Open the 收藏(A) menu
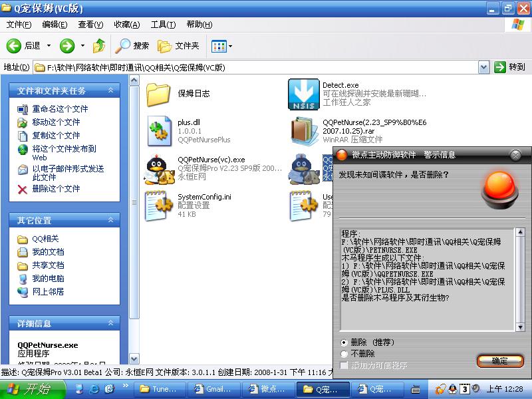The height and width of the screenshot is (399, 532). pyautogui.click(x=126, y=25)
